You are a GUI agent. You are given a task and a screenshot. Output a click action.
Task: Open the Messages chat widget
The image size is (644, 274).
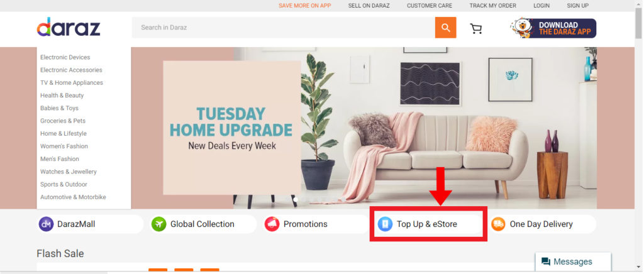coord(573,261)
